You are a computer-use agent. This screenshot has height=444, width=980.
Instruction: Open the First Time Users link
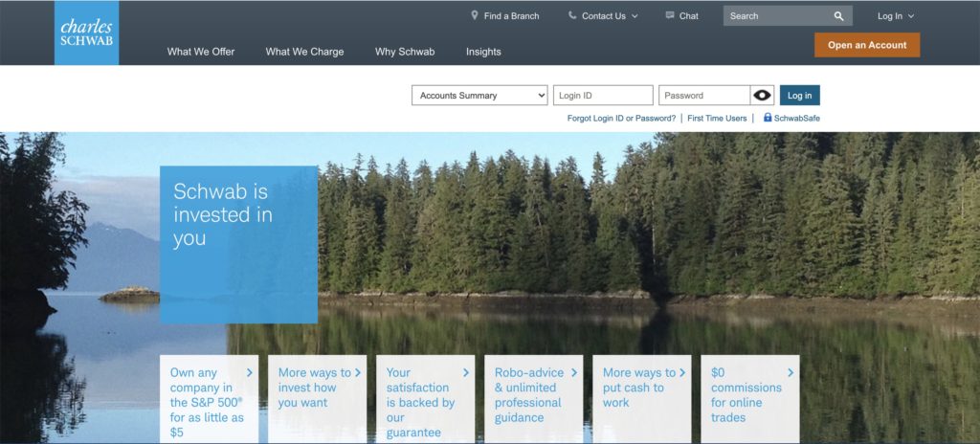click(x=717, y=119)
